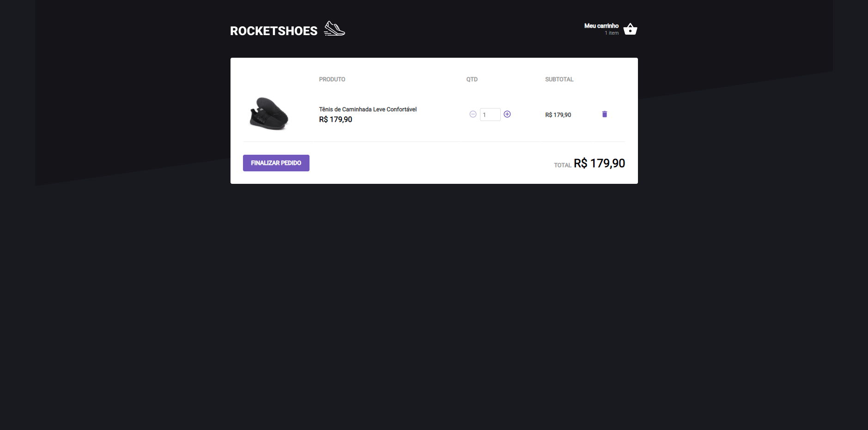The width and height of the screenshot is (868, 430).
Task: Click the shoe icon beside ROCKETSHOES logo
Action: [334, 29]
